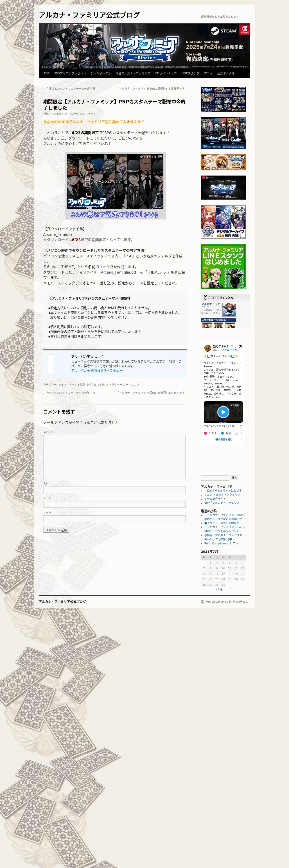Open the PSP theme preview image

tap(115, 186)
